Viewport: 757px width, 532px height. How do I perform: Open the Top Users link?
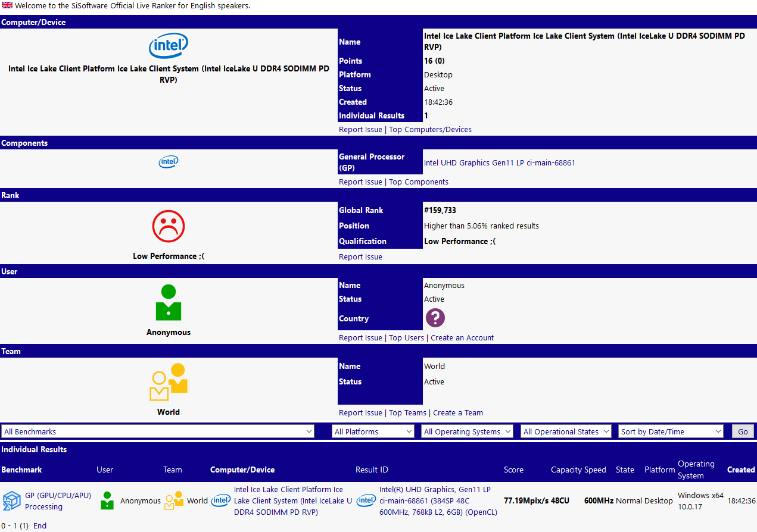(x=406, y=338)
